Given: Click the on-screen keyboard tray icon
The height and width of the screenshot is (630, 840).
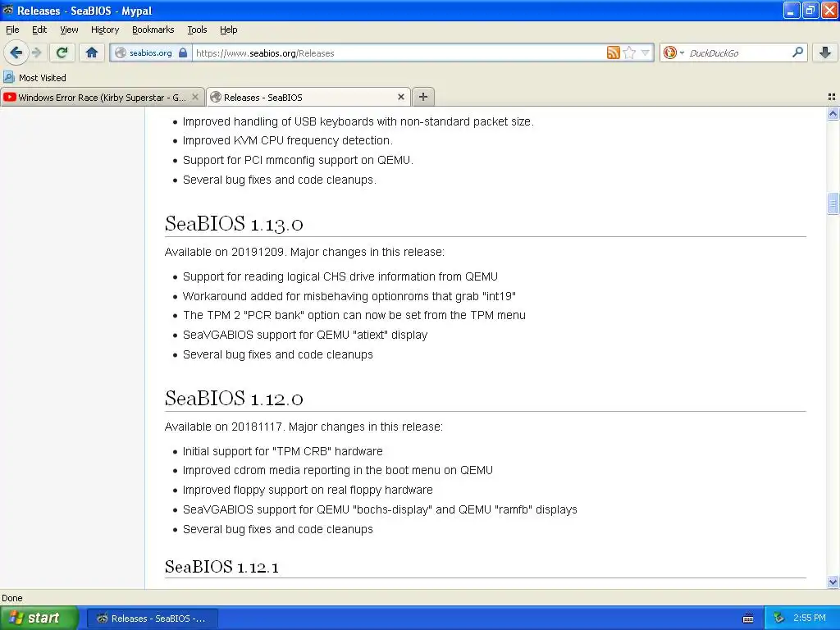Looking at the screenshot, I should (x=748, y=619).
